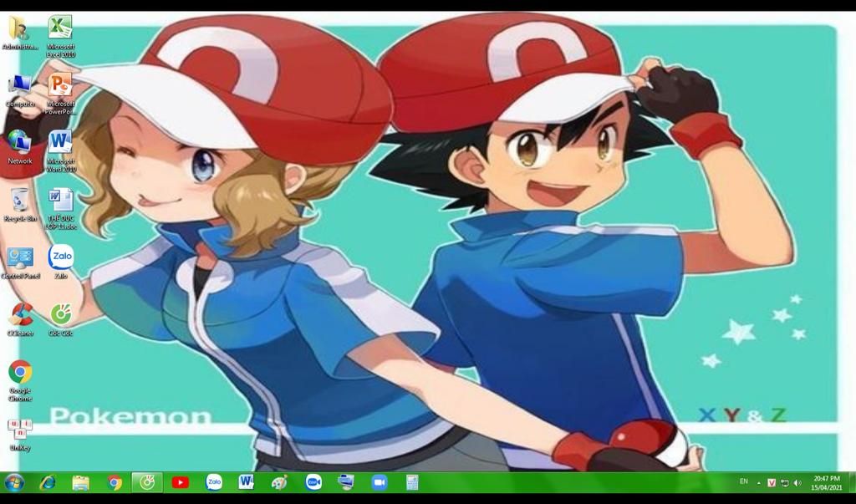This screenshot has width=856, height=504.
Task: Select the CCleaner desktop shortcut
Action: 20,319
